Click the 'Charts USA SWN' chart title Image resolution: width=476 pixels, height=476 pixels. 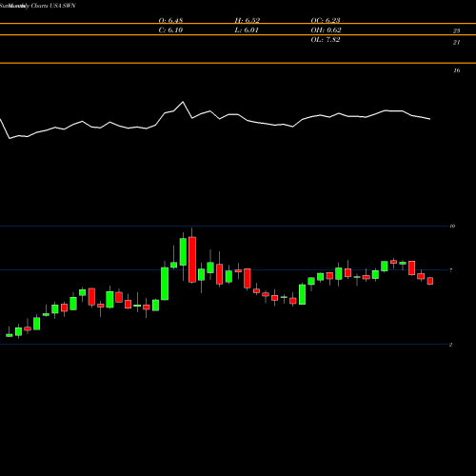tap(53, 6)
